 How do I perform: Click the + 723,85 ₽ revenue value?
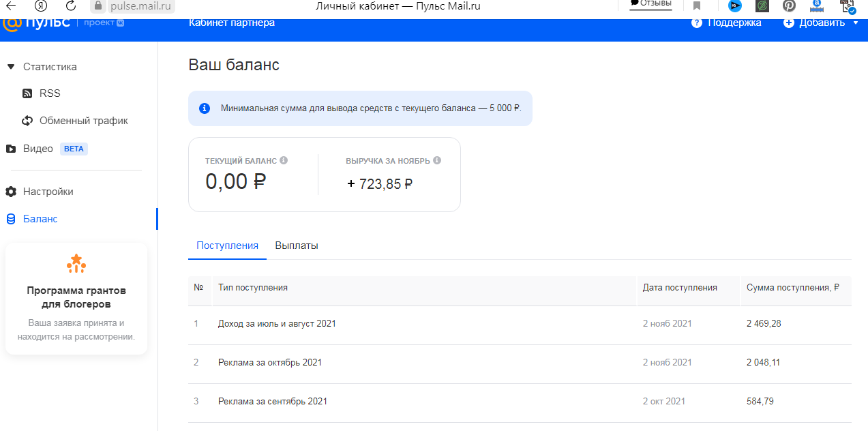(x=380, y=183)
